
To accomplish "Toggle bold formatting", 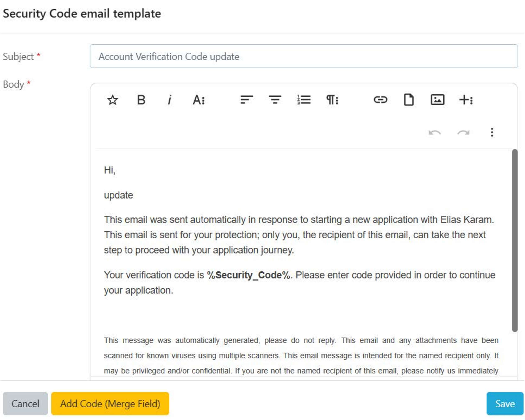I will pyautogui.click(x=141, y=100).
